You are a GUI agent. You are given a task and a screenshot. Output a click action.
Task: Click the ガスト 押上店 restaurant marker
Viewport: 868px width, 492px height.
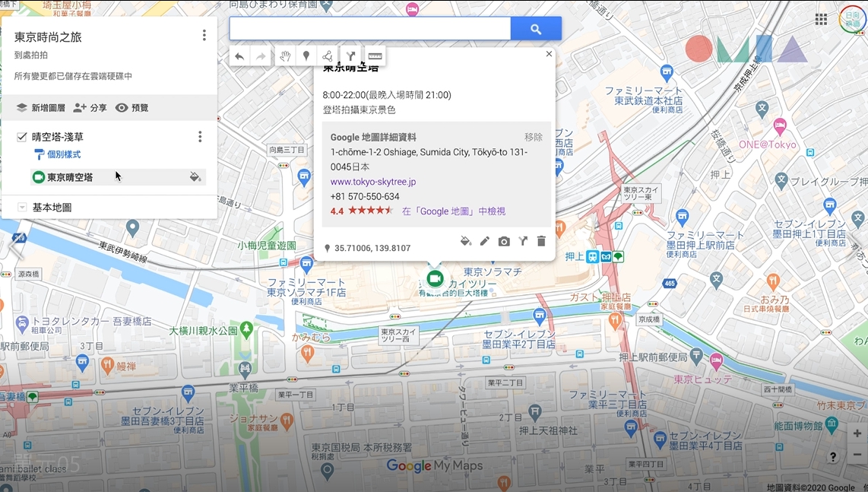click(x=614, y=319)
